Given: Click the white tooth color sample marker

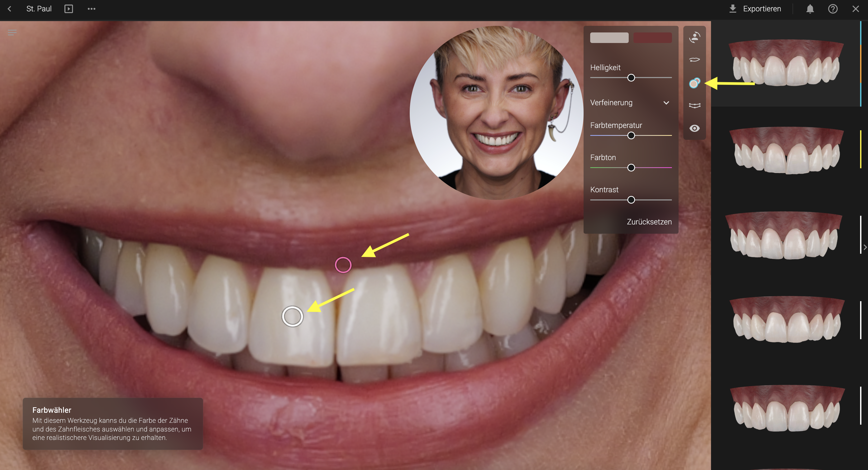Looking at the screenshot, I should click(292, 316).
